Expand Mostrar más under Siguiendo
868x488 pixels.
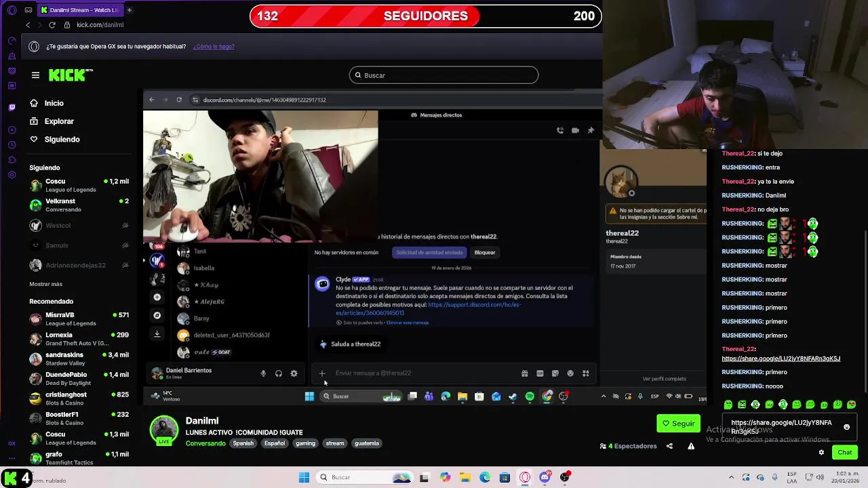[45, 284]
